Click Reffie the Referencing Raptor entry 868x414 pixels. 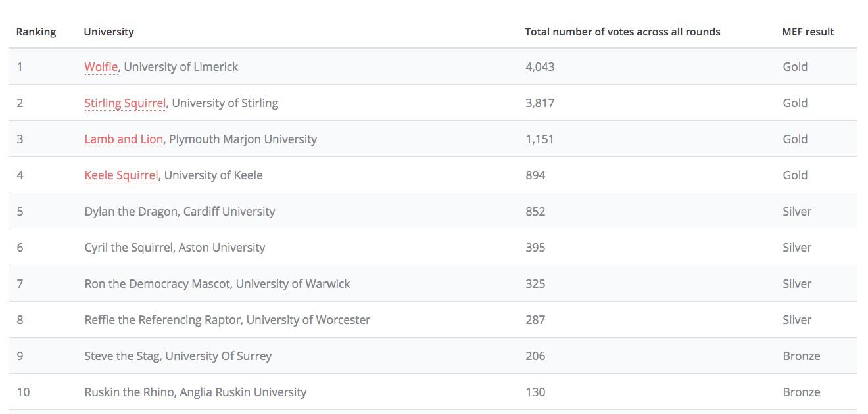[x=227, y=320]
